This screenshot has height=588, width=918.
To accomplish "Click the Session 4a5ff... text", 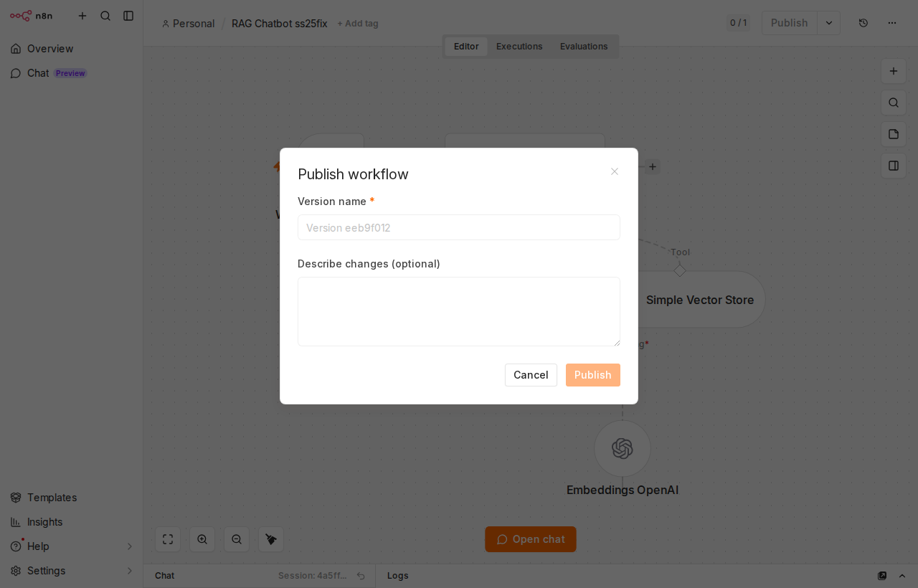I will [313, 576].
